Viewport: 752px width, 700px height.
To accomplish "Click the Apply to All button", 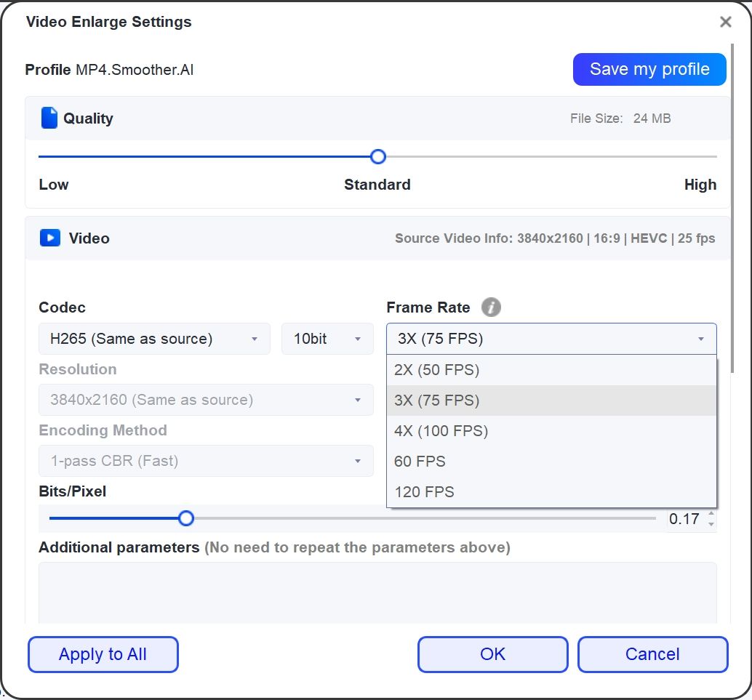I will 103,654.
